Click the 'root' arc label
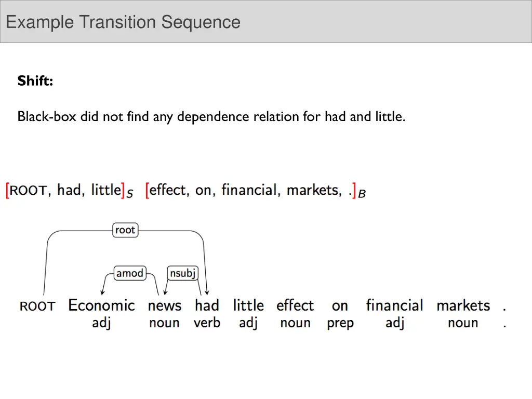The height and width of the screenshot is (399, 532). [x=125, y=230]
